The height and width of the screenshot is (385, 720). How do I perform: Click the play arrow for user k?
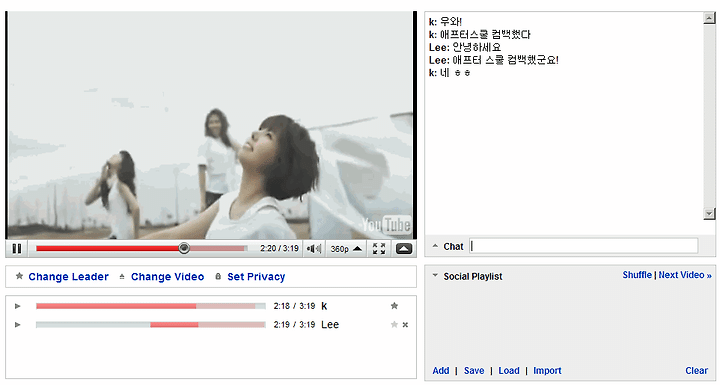[x=17, y=306]
